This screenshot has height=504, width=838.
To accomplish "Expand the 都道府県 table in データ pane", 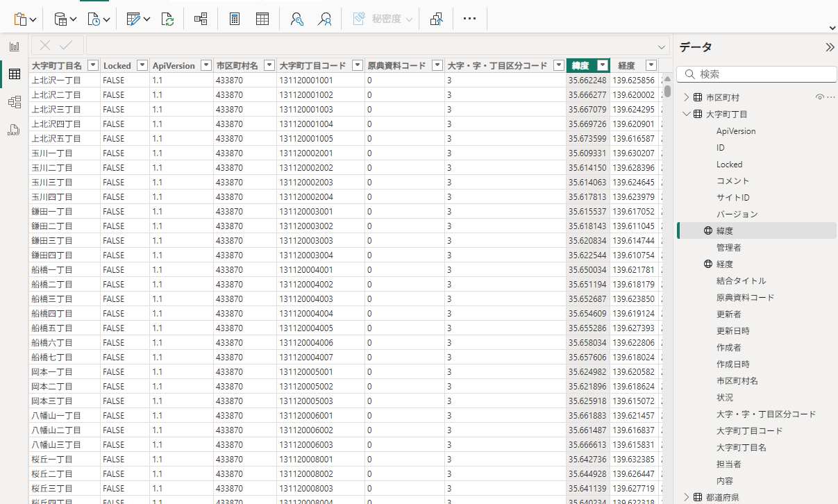I will pyautogui.click(x=687, y=497).
